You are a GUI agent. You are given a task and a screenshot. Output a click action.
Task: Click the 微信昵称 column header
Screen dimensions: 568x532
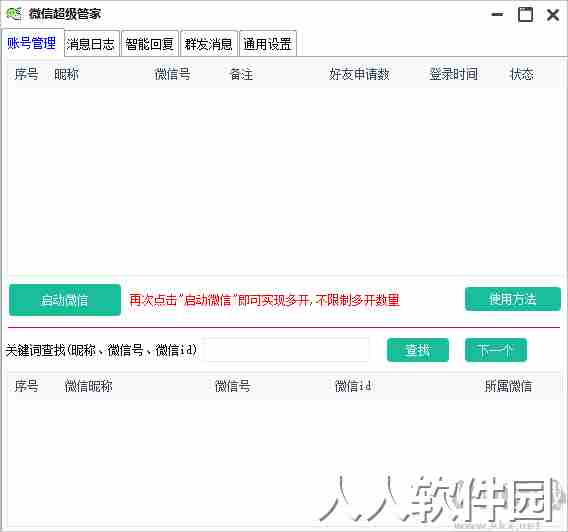tap(88, 386)
